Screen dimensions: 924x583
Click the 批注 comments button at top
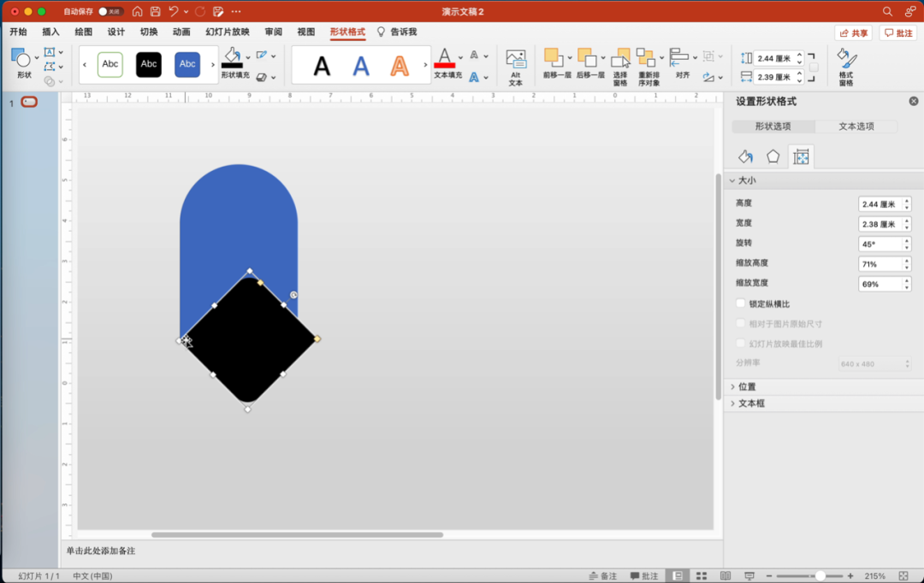[898, 33]
